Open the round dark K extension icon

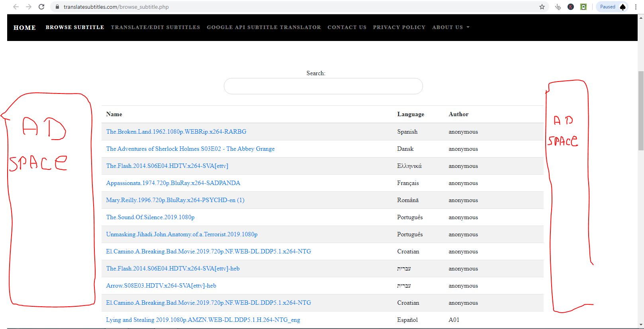571,7
